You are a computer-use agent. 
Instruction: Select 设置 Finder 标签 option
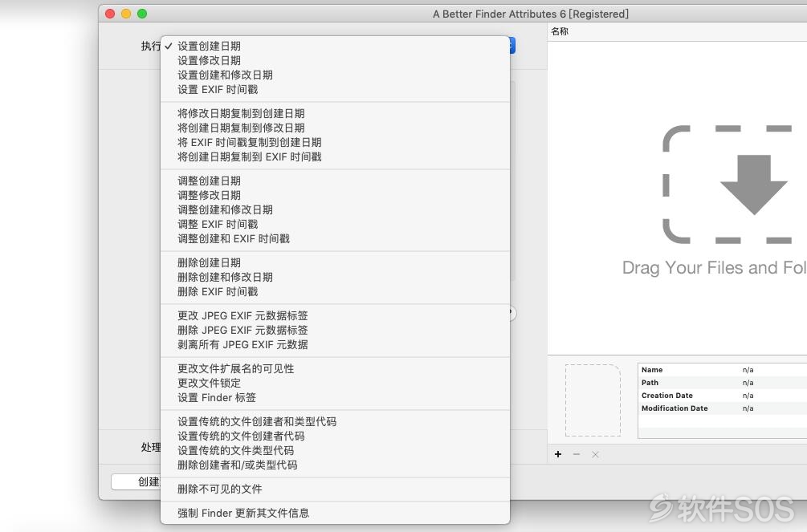coord(335,397)
